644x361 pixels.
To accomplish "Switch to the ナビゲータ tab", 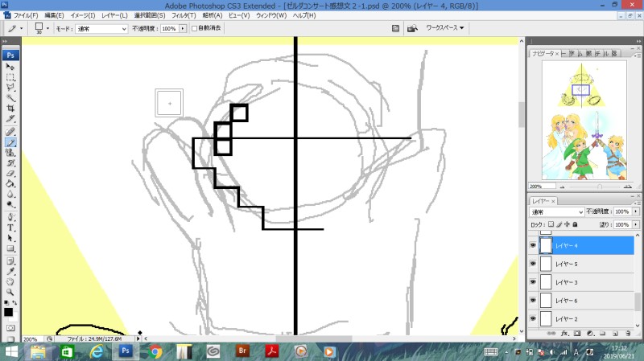I will click(543, 54).
